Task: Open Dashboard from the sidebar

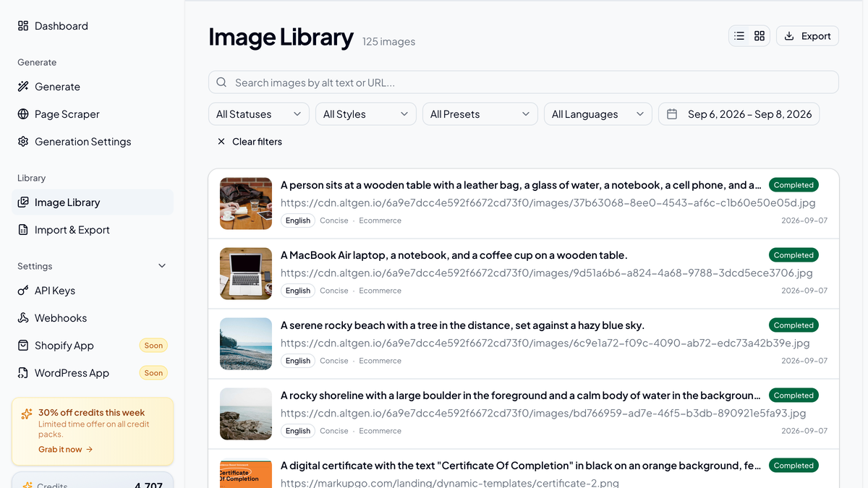Action: (93, 26)
